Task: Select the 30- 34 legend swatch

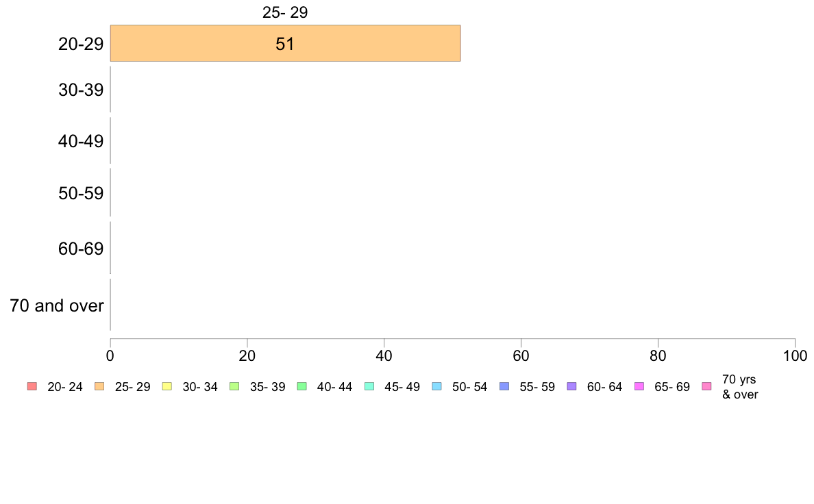Action: pos(167,386)
